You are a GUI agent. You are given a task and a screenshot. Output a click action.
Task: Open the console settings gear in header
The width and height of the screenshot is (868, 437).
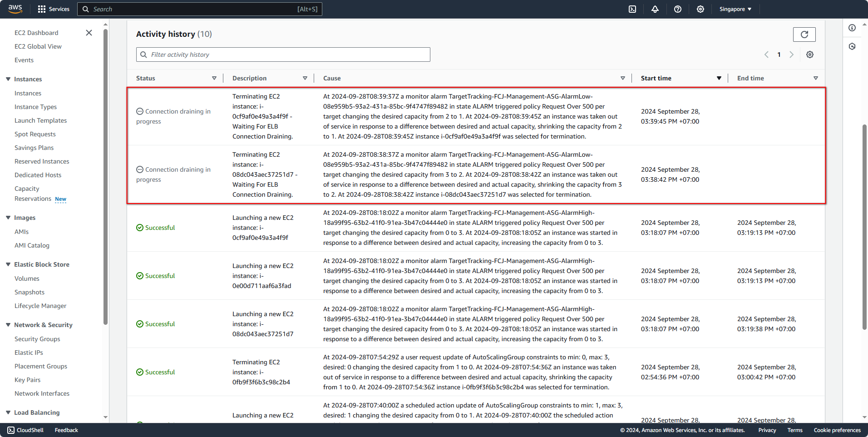pyautogui.click(x=700, y=9)
